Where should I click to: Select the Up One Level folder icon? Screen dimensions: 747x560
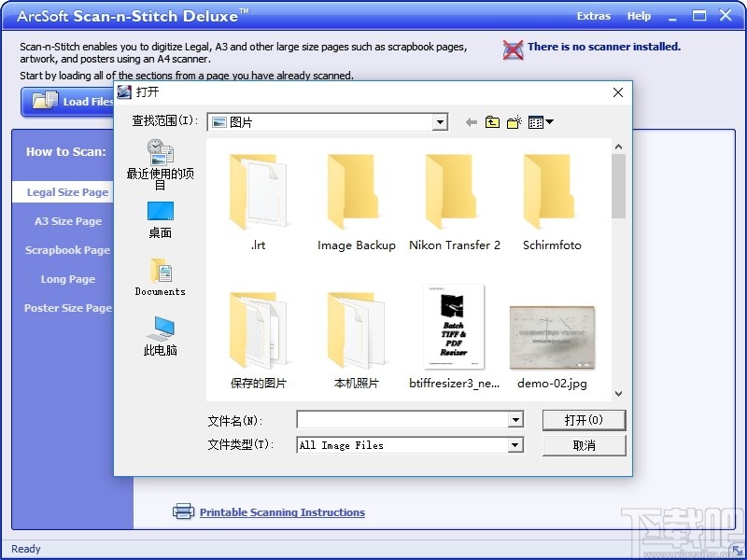point(492,121)
